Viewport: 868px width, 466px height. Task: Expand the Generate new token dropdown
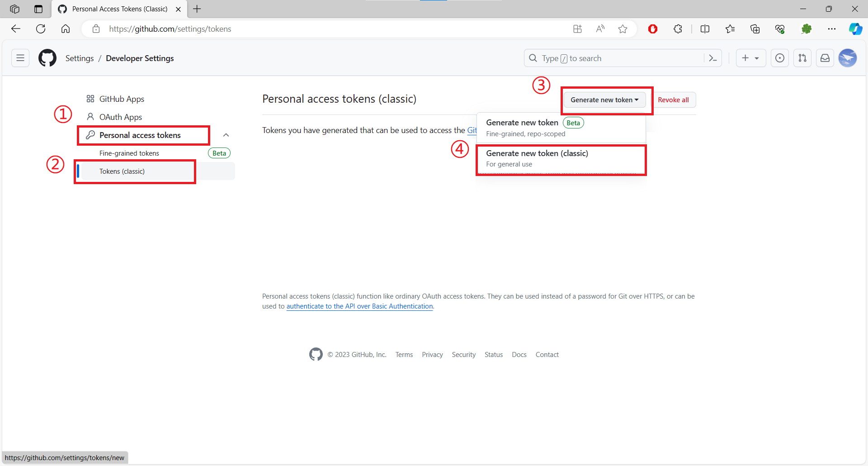(604, 100)
